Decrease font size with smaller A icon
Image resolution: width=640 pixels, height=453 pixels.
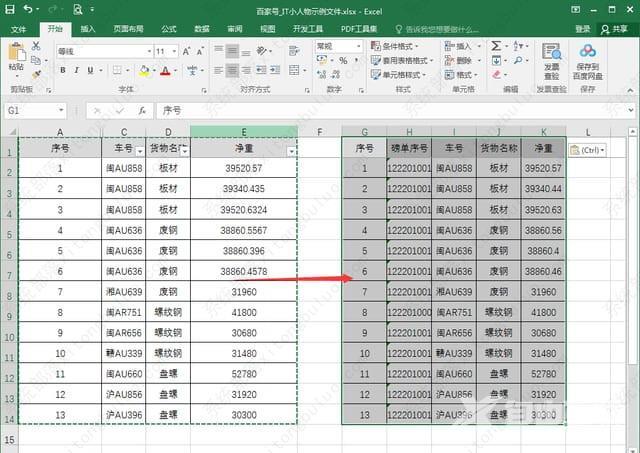(200, 51)
